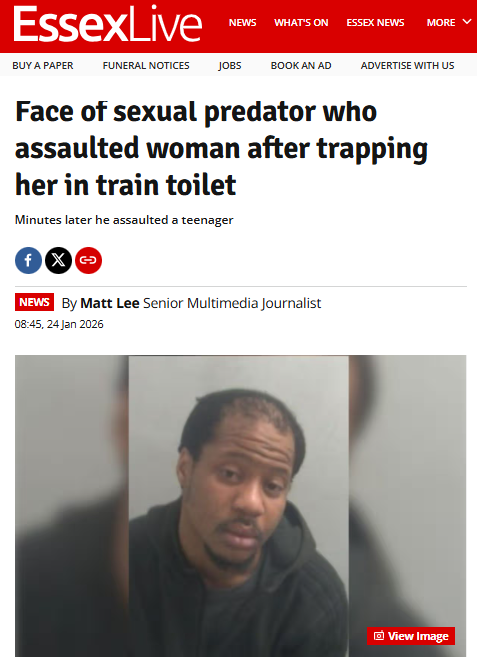Click the red NEWS category tag
This screenshot has width=477, height=664.
[x=34, y=302]
